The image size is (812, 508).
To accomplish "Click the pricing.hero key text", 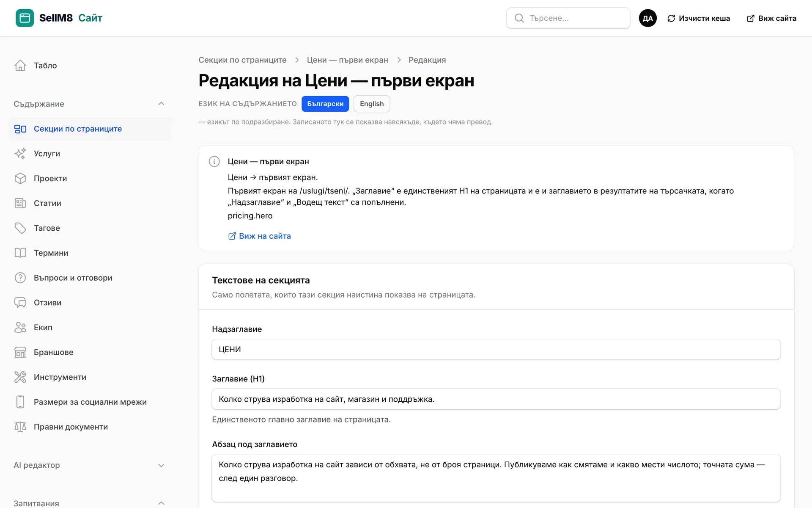I will pos(250,216).
